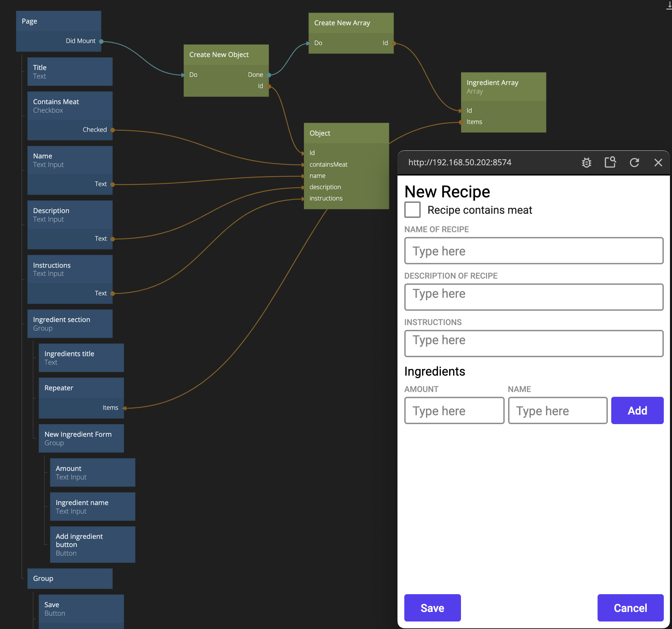Click the Save button in preview
The image size is (672, 629).
coord(432,608)
